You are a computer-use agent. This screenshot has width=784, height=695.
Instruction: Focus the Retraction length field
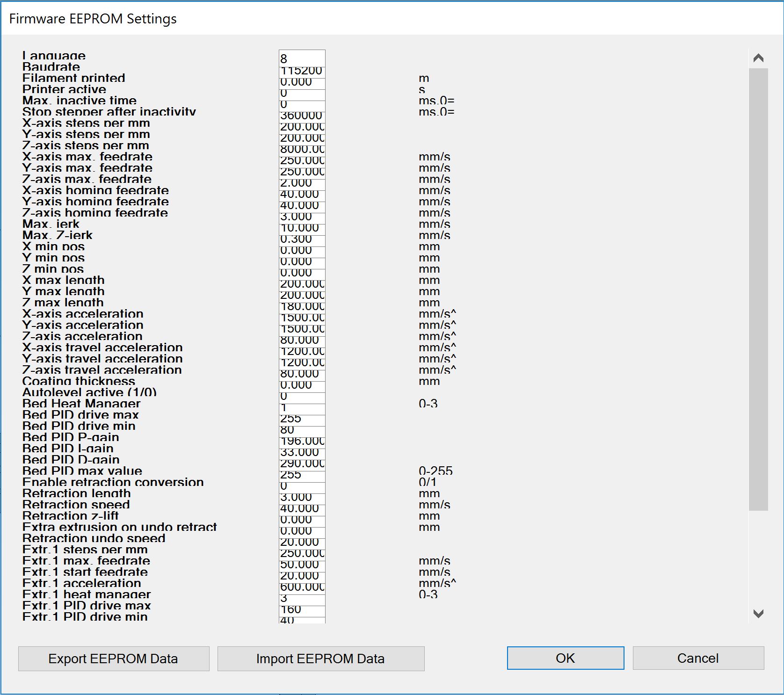coord(302,498)
